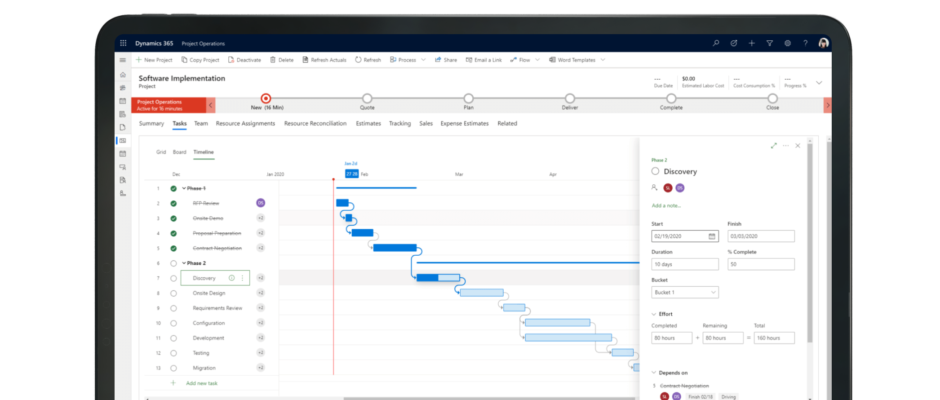Toggle completion circle for Configuration
Viewport: 940px width, 400px height.
point(173,323)
